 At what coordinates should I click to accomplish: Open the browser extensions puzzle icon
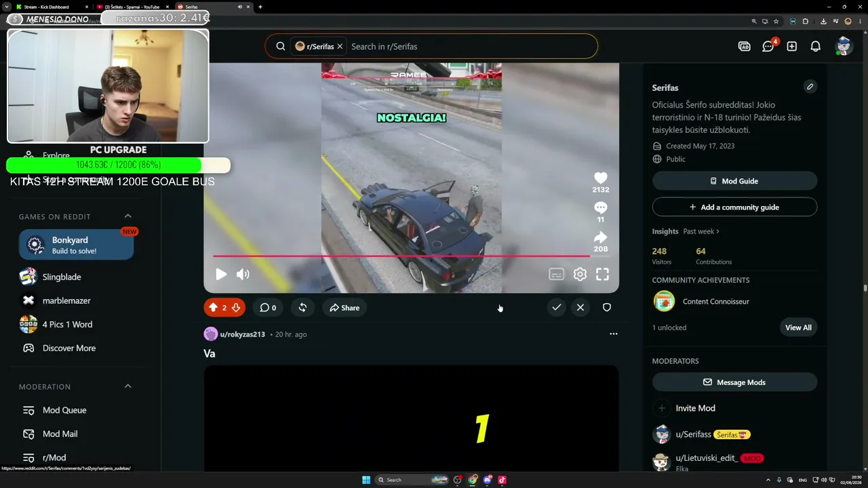(806, 21)
